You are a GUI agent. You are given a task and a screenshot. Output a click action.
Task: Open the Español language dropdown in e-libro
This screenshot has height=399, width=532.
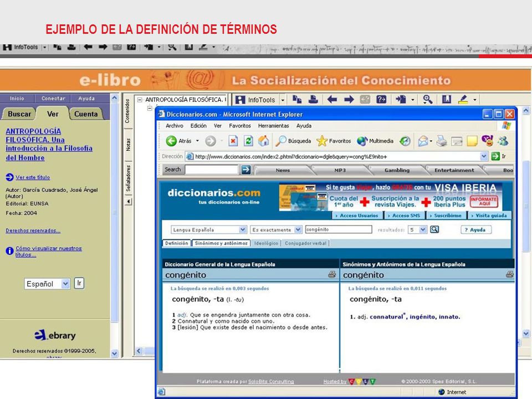coord(65,284)
